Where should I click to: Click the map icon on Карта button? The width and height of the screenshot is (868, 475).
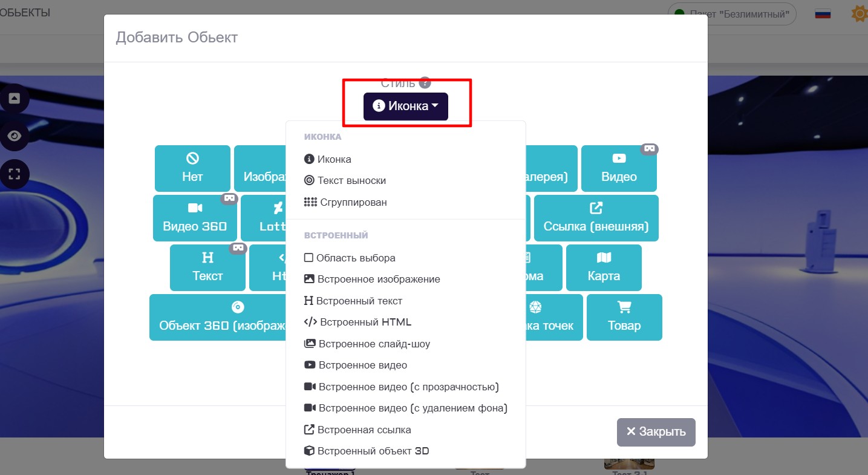click(x=604, y=258)
